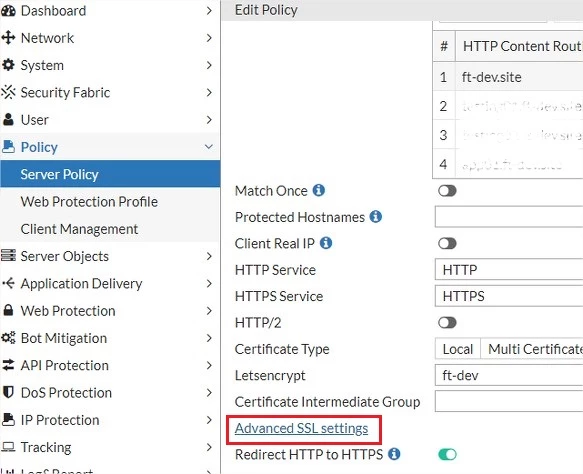Open the Advanced SSL settings link
Screen dimensions: 583x474
302,428
